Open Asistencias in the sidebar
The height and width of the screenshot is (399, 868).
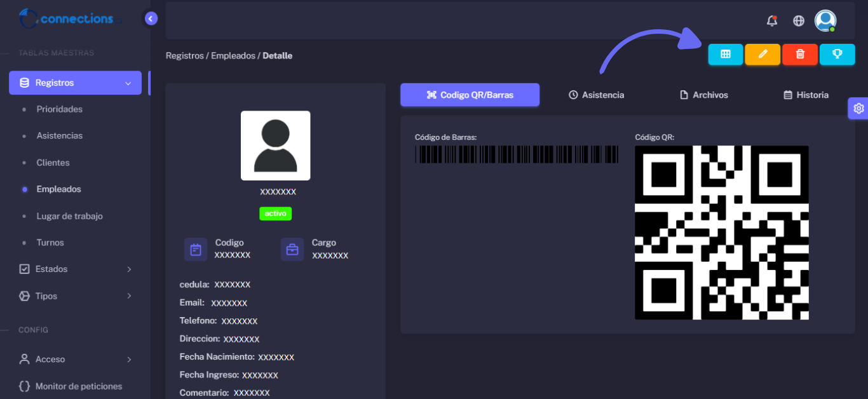click(60, 136)
